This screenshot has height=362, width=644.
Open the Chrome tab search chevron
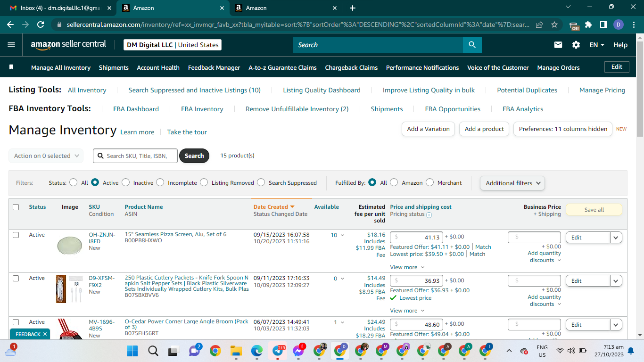point(568,7)
